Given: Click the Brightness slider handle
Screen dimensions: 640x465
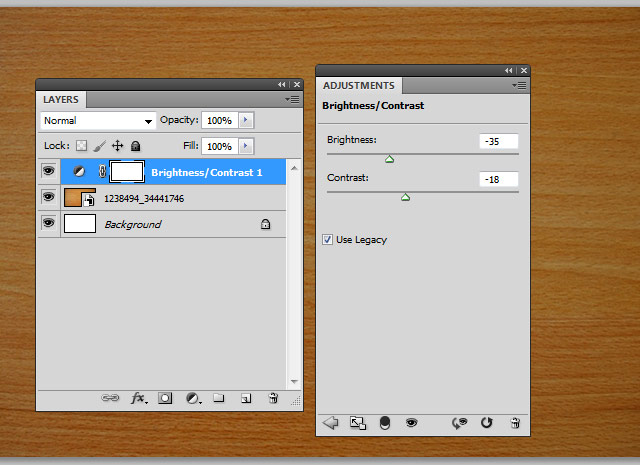Looking at the screenshot, I should click(x=390, y=158).
